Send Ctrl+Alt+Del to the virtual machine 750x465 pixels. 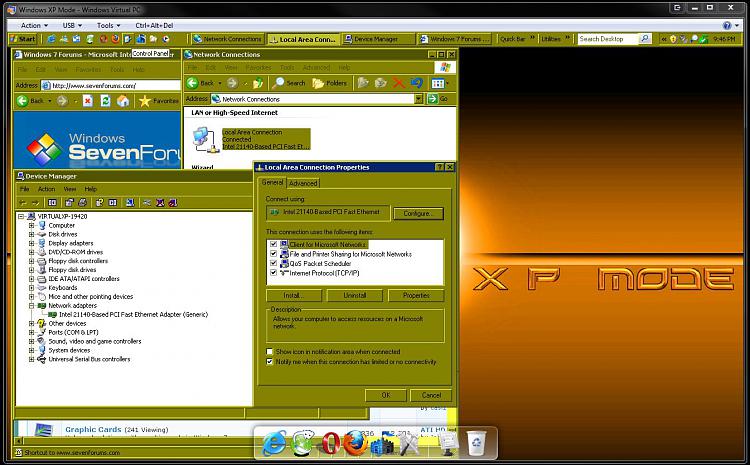(154, 25)
